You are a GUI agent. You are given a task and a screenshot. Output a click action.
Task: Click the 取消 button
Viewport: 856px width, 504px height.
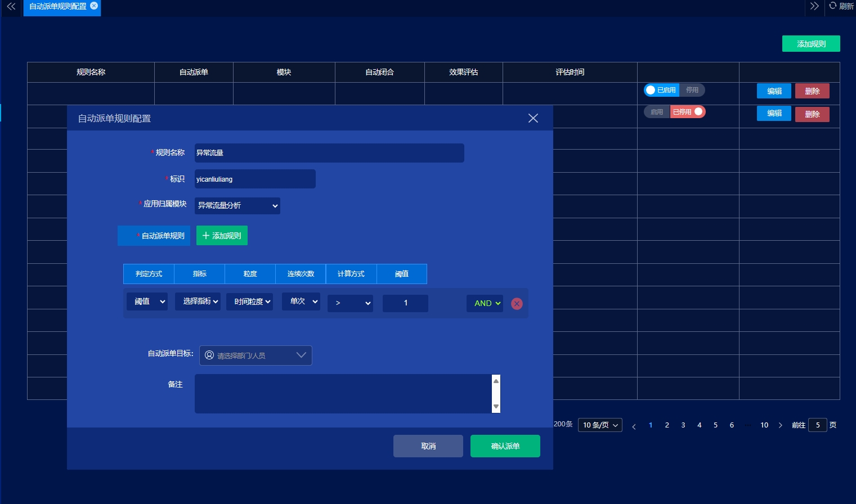[x=428, y=446]
